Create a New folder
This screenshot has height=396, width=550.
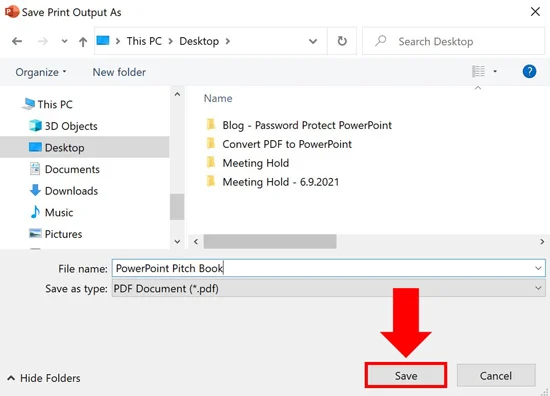119,72
